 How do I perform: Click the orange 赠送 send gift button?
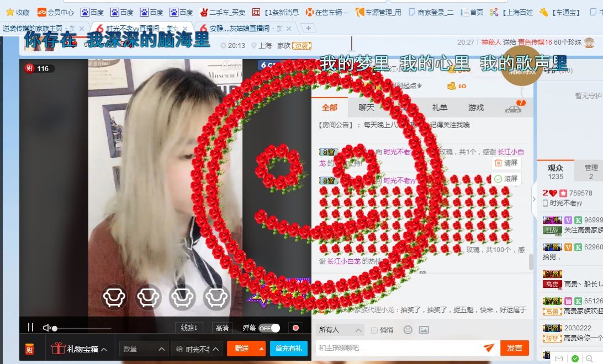click(x=242, y=348)
